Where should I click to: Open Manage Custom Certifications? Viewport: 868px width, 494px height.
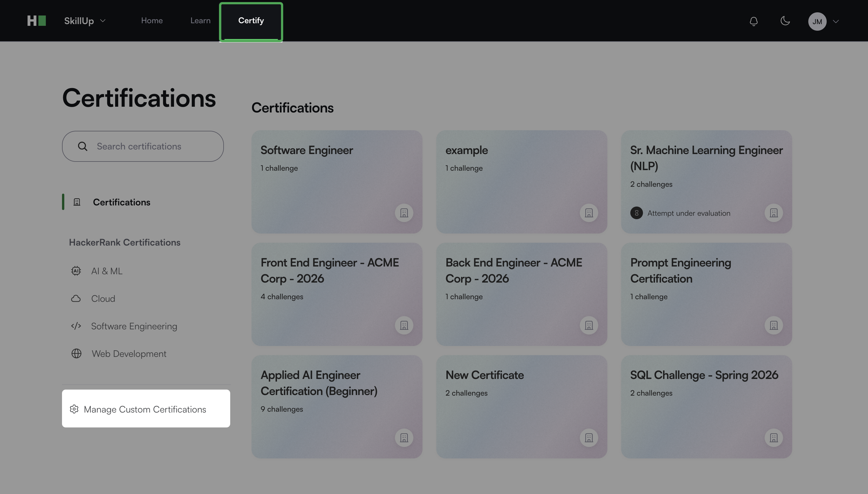pos(146,409)
